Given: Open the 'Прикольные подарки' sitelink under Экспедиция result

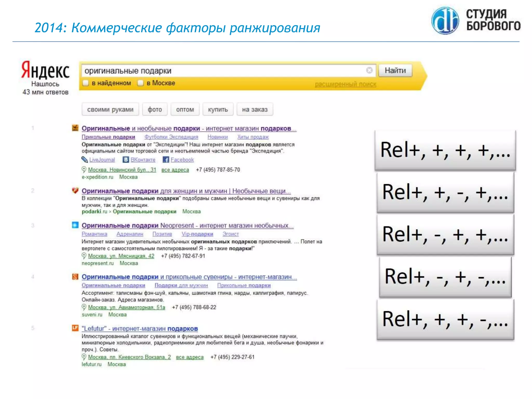Looking at the screenshot, I should click(108, 137).
